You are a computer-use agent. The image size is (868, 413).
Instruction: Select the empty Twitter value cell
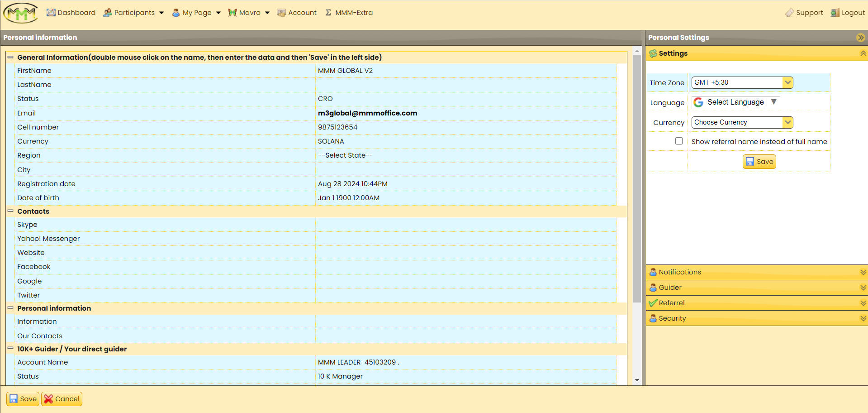coord(466,295)
